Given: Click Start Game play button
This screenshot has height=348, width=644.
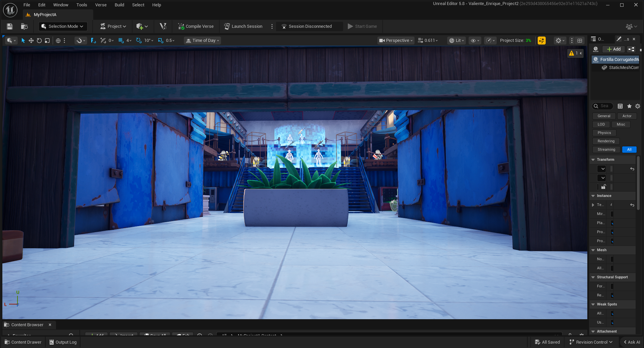Looking at the screenshot, I should point(362,26).
